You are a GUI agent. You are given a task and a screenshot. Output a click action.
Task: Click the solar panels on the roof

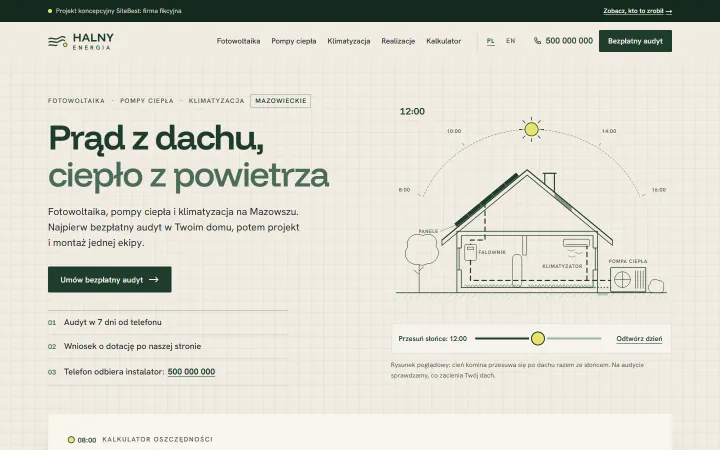[x=486, y=200]
